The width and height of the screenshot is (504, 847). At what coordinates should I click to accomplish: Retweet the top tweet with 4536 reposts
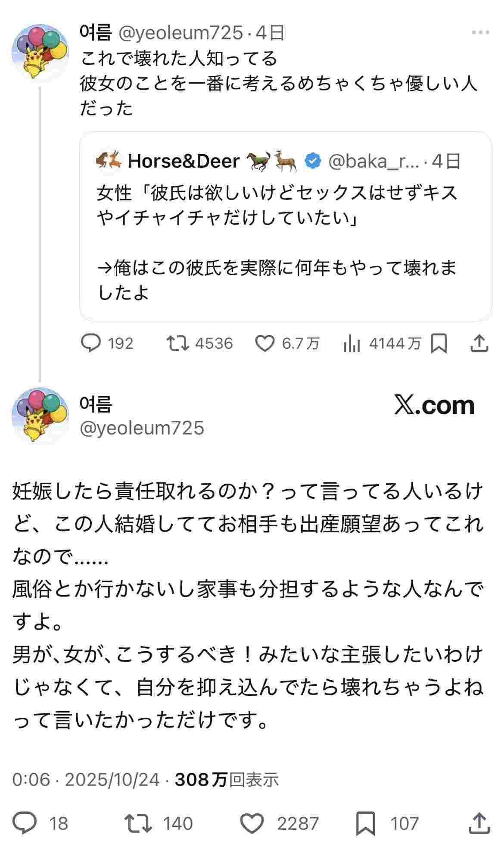point(177,344)
